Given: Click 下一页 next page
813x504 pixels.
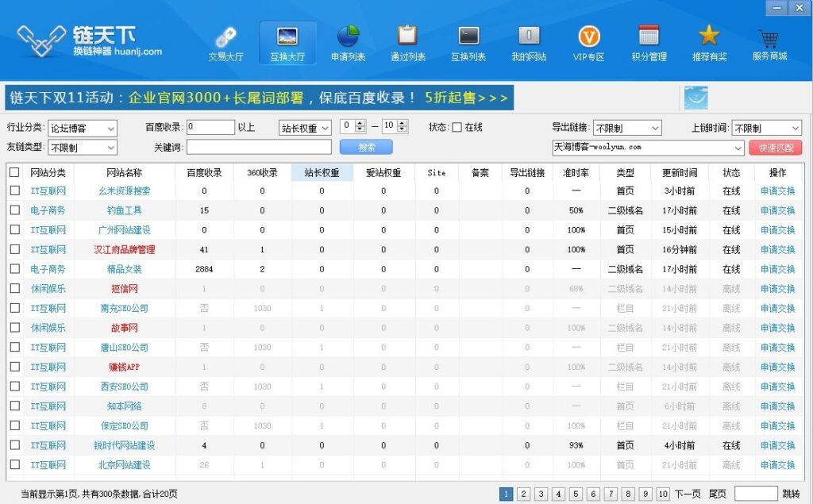Looking at the screenshot, I should (688, 494).
